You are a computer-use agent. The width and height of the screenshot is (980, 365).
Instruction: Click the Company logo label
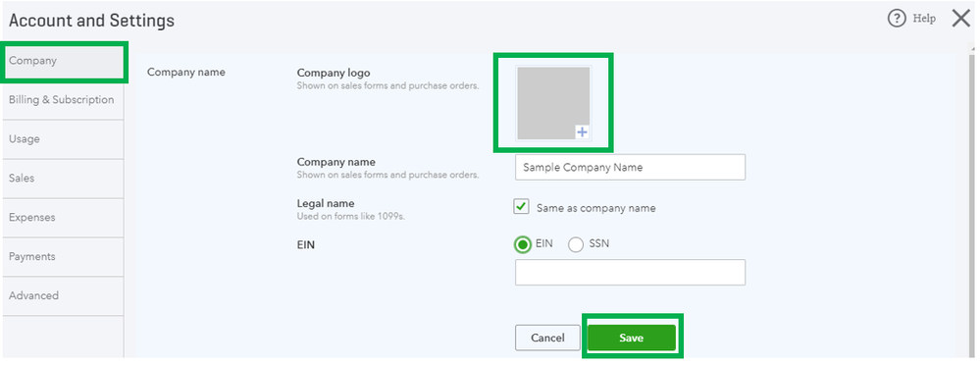[x=334, y=74]
